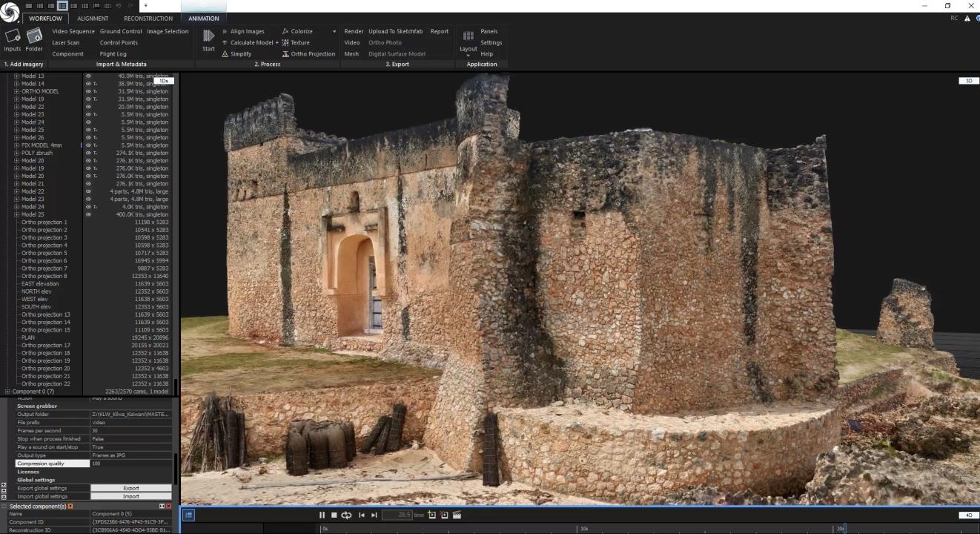Expand the Model 13 tree node
The image size is (980, 534).
16,76
